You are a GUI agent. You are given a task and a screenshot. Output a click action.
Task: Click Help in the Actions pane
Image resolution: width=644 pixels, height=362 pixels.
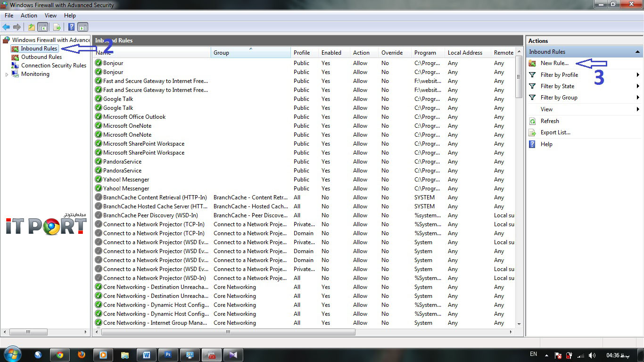pyautogui.click(x=546, y=144)
